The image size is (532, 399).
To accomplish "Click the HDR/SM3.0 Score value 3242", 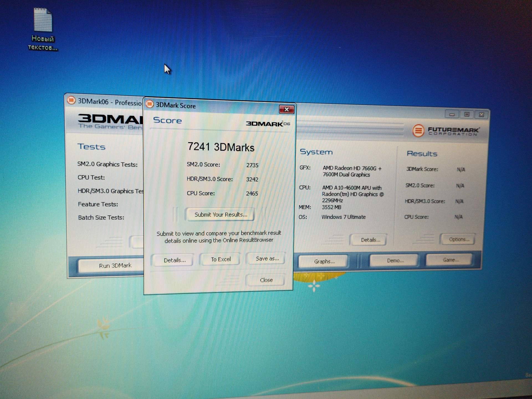I will tap(252, 179).
